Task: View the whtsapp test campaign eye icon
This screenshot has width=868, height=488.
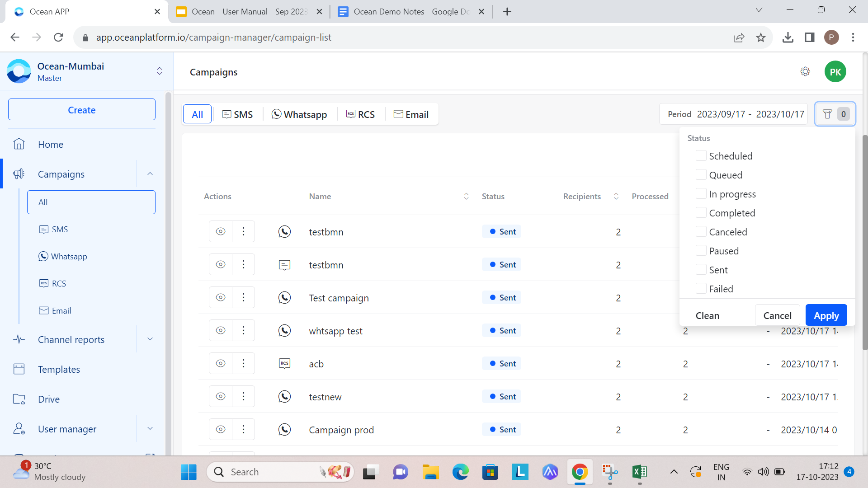Action: [221, 330]
